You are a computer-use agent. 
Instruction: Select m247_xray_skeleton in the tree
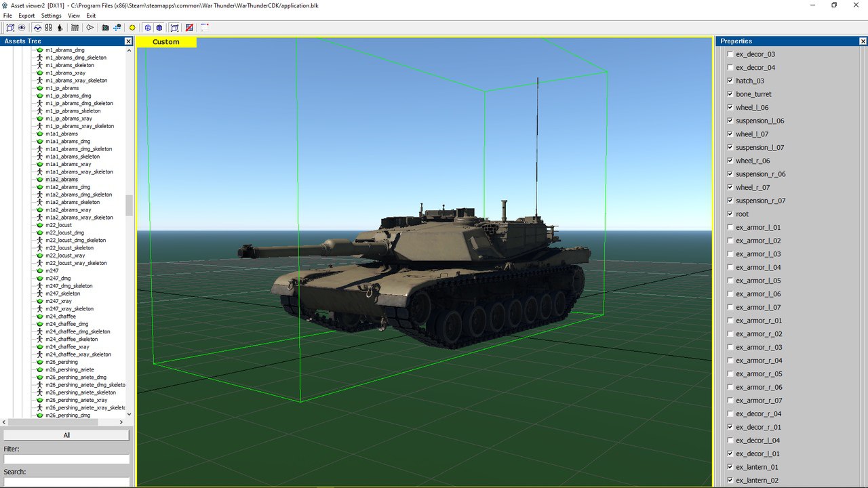69,308
